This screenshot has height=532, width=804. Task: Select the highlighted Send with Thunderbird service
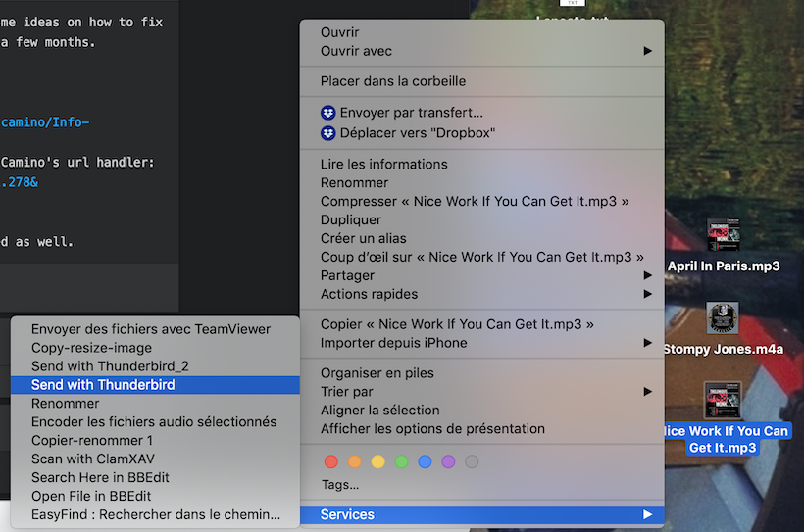tap(155, 385)
